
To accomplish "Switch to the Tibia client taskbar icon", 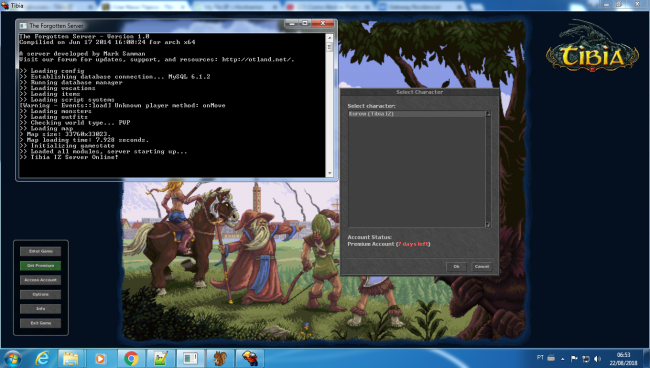I will point(250,358).
